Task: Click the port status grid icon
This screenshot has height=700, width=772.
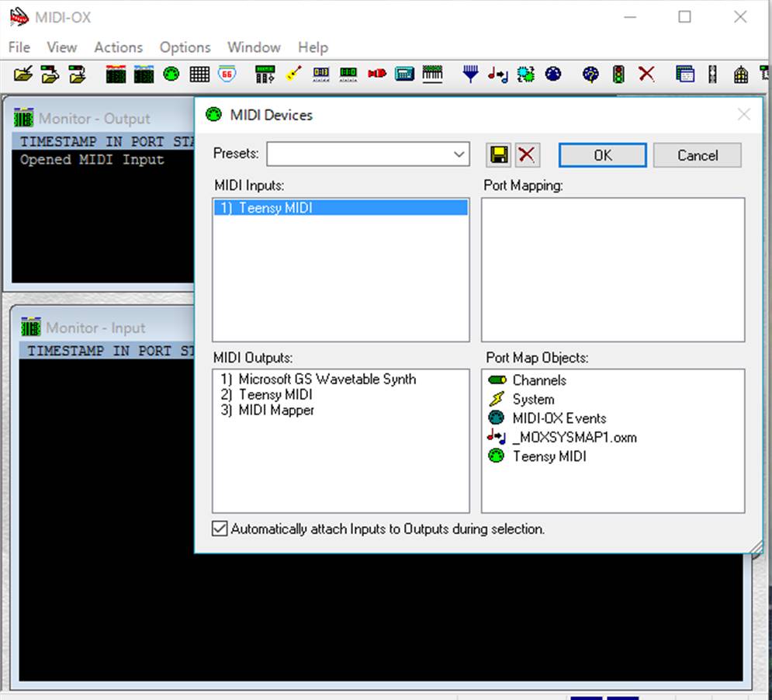Action: click(199, 75)
